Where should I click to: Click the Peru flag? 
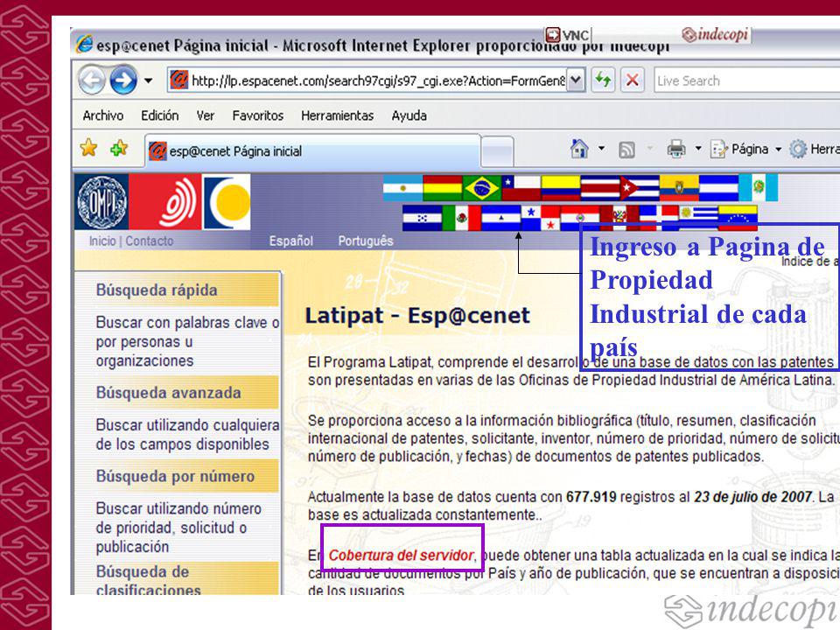tap(619, 218)
